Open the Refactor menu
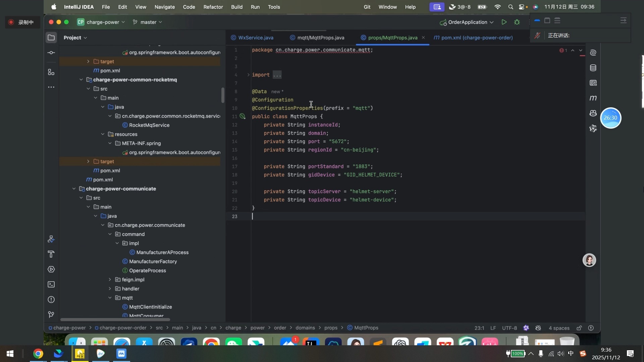The height and width of the screenshot is (362, 644). point(213,7)
